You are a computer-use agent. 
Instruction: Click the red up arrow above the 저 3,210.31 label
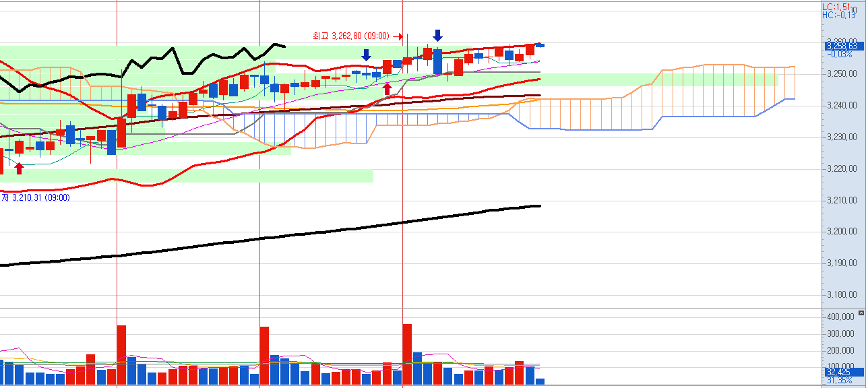19,168
